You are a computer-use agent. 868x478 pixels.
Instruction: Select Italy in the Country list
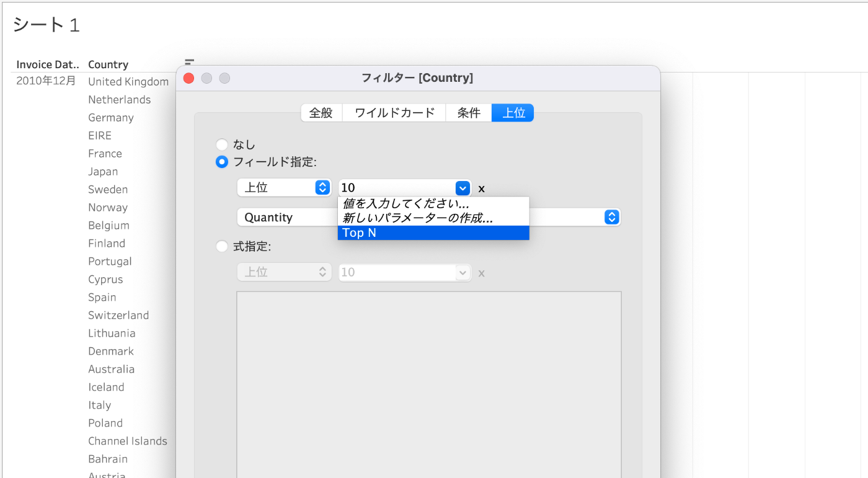[x=99, y=405]
